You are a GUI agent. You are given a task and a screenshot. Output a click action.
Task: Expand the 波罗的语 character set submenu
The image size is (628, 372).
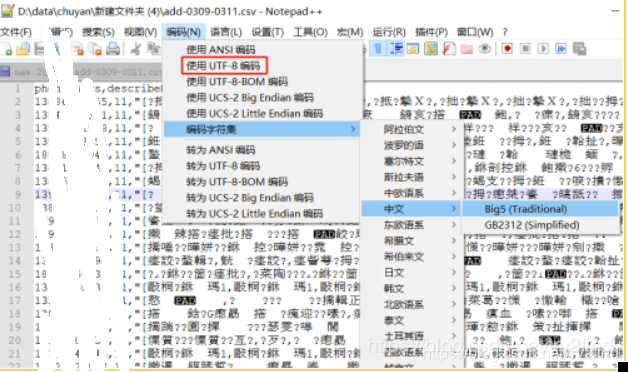(411, 145)
